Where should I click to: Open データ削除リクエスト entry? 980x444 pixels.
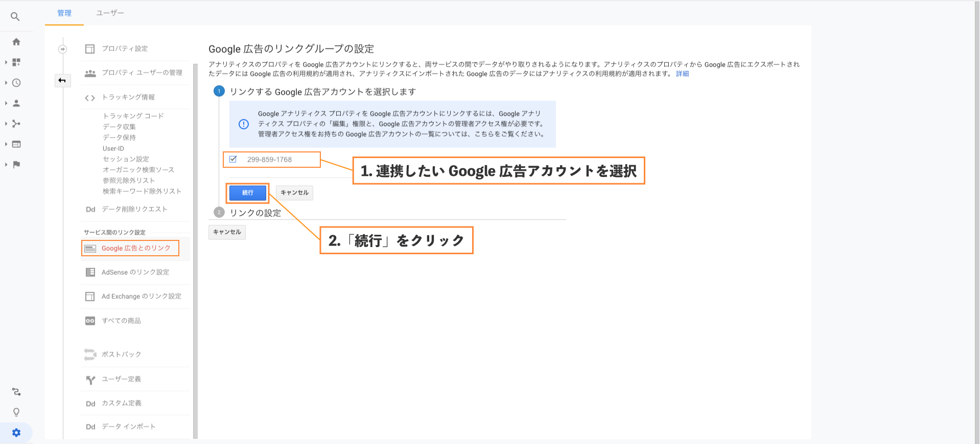pyautogui.click(x=134, y=209)
